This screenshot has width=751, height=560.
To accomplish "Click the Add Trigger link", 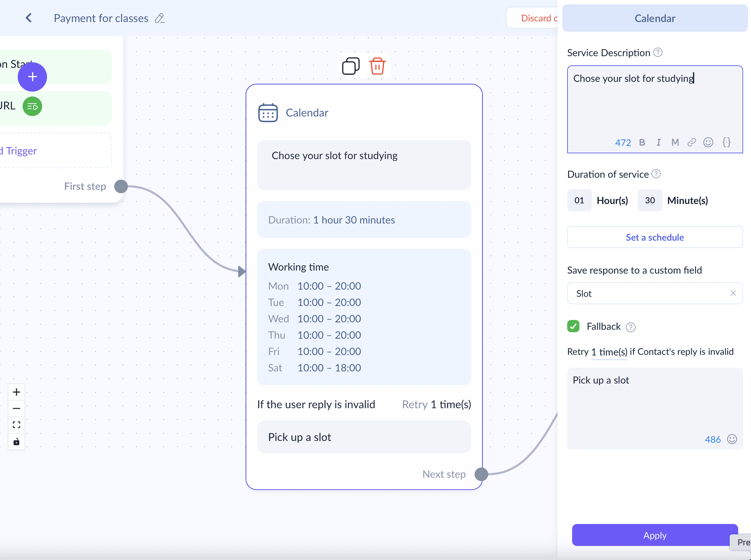I will point(19,151).
